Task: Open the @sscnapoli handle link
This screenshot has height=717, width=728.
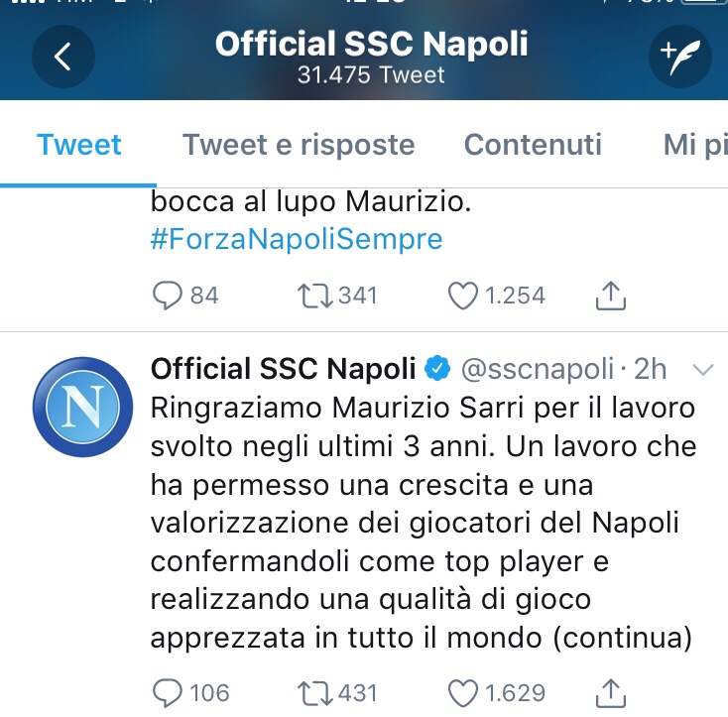Action: (538, 370)
